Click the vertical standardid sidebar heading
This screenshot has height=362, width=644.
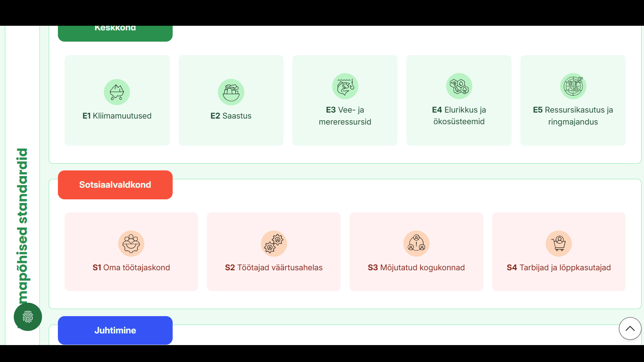[23, 226]
